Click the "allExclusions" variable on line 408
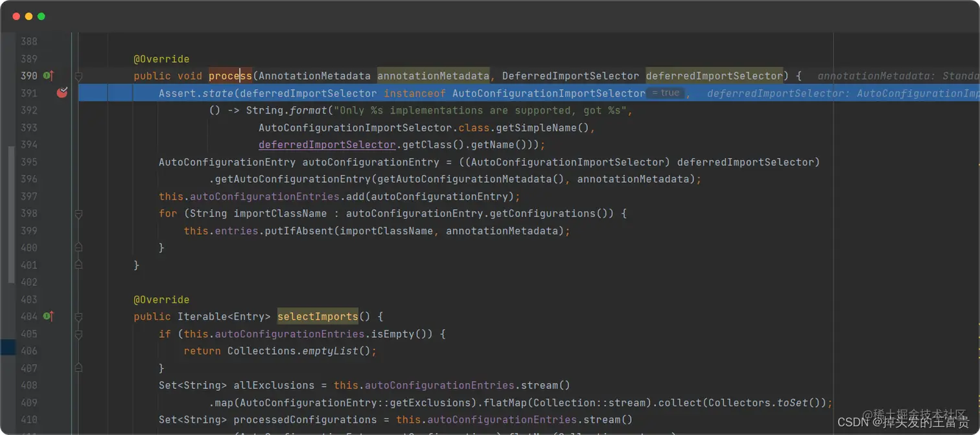 (x=274, y=385)
